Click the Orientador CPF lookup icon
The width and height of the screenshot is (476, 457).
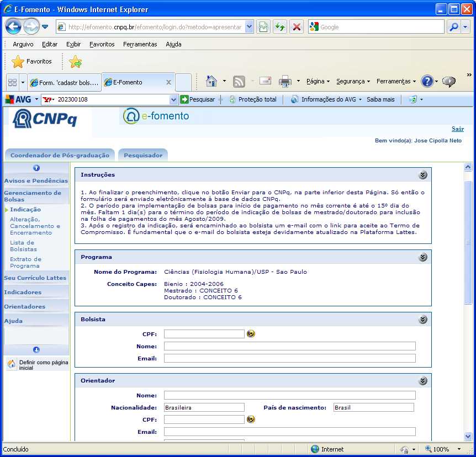(251, 419)
